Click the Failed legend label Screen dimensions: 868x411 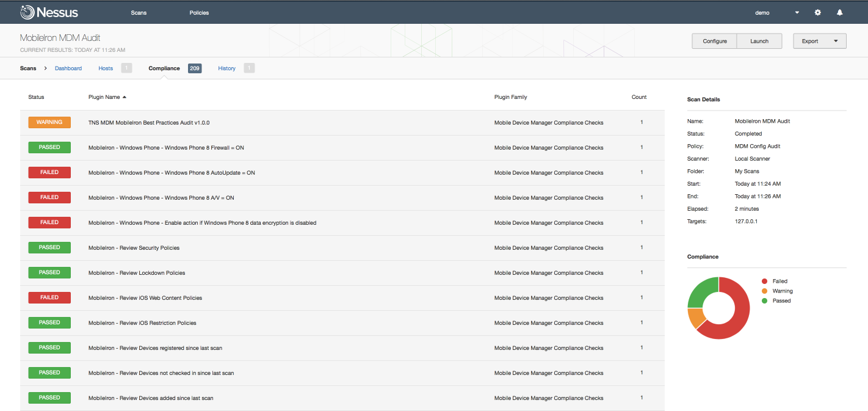coord(780,282)
